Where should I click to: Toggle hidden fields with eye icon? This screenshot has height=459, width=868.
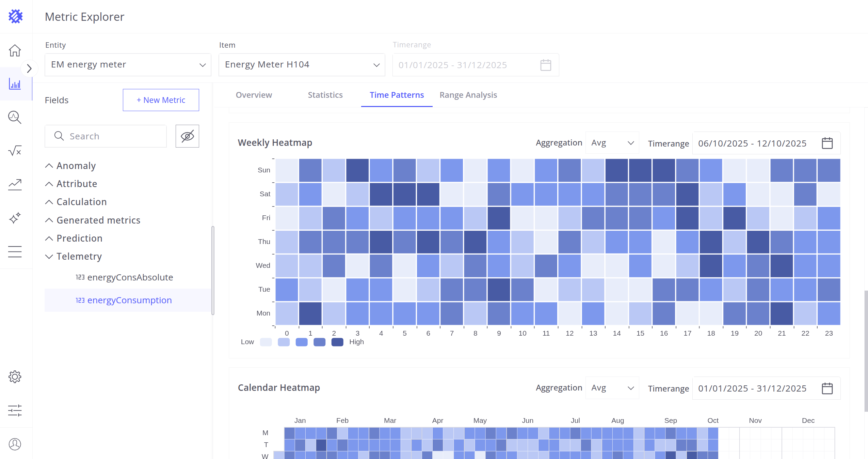pyautogui.click(x=187, y=136)
